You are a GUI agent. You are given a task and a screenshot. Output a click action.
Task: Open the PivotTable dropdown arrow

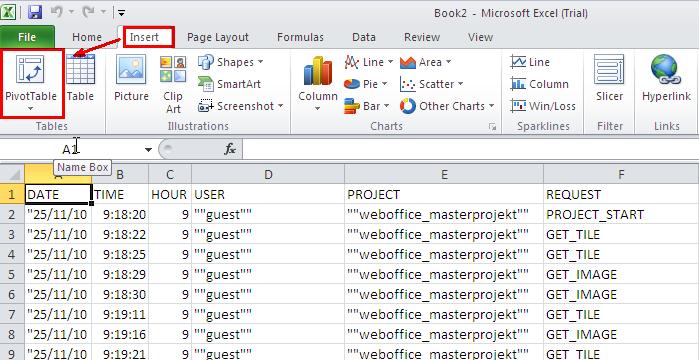pos(31,108)
